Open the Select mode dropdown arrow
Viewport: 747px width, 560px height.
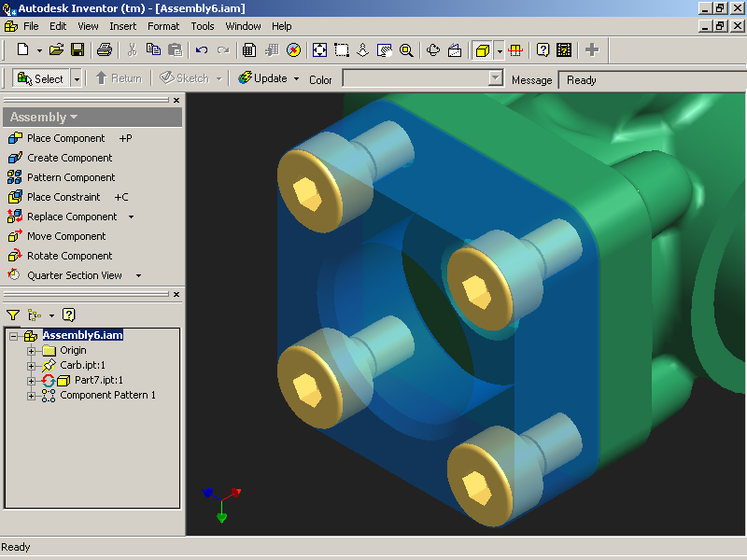77,79
